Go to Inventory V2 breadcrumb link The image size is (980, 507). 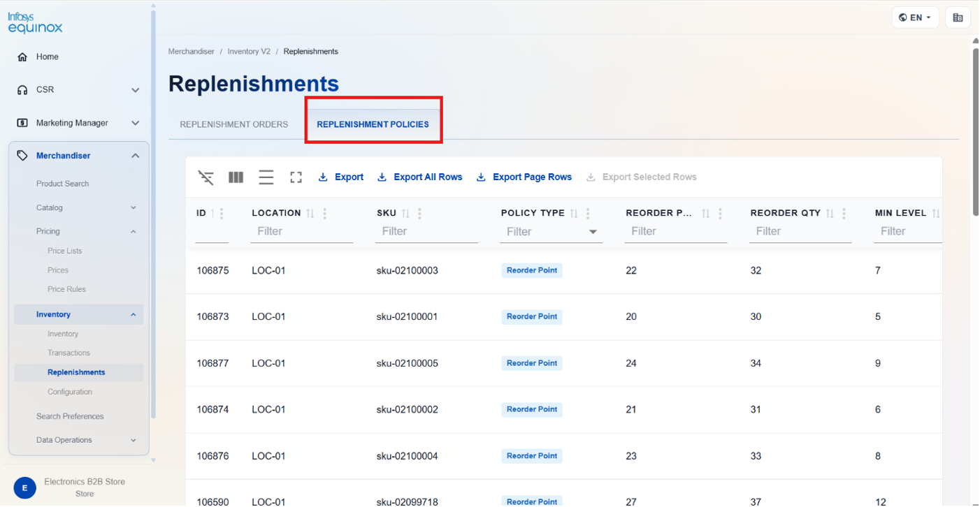click(249, 52)
